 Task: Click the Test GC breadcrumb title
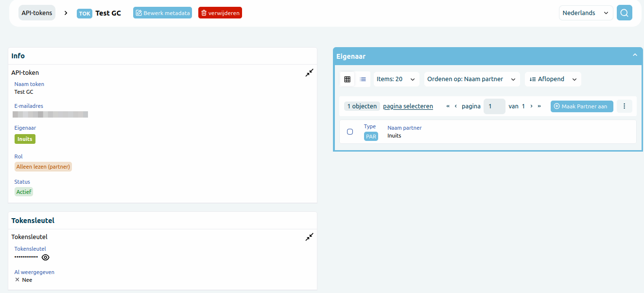tap(108, 13)
